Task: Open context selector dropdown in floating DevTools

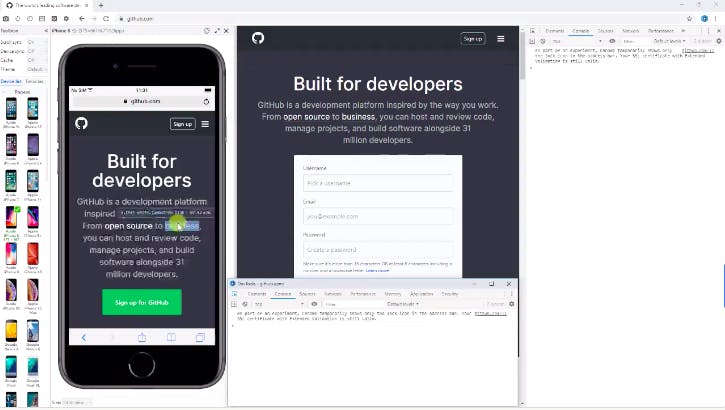Action: pos(279,304)
